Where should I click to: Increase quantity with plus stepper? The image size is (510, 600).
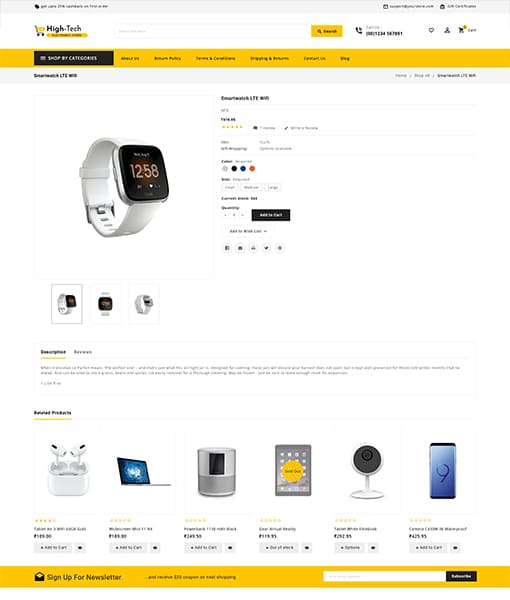(242, 215)
